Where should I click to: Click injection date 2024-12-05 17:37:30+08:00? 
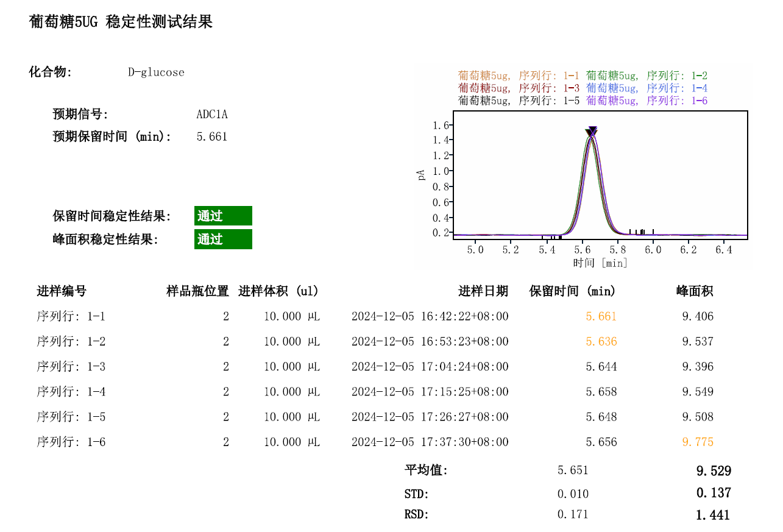click(x=430, y=442)
